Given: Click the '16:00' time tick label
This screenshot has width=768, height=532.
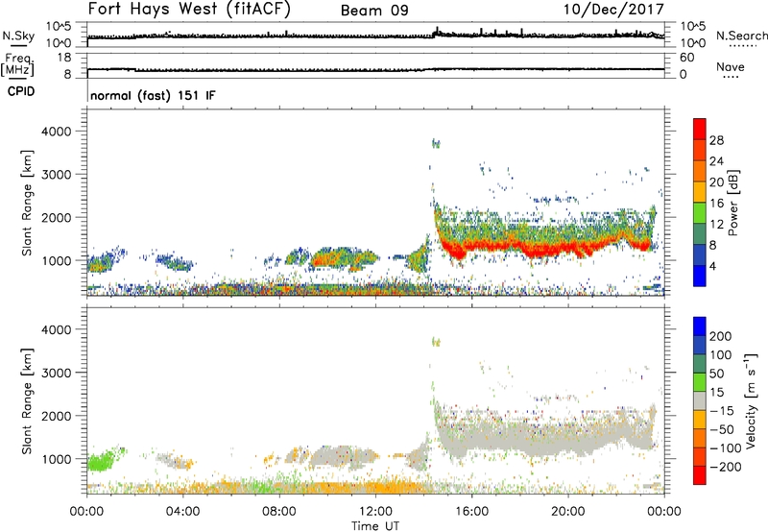Looking at the screenshot, I should click(471, 512).
